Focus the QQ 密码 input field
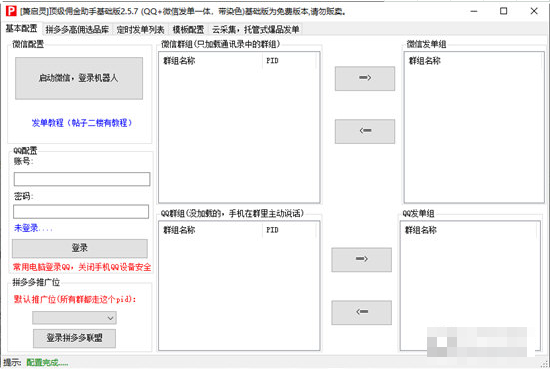Viewport: 550px width, 369px height. coord(81,212)
